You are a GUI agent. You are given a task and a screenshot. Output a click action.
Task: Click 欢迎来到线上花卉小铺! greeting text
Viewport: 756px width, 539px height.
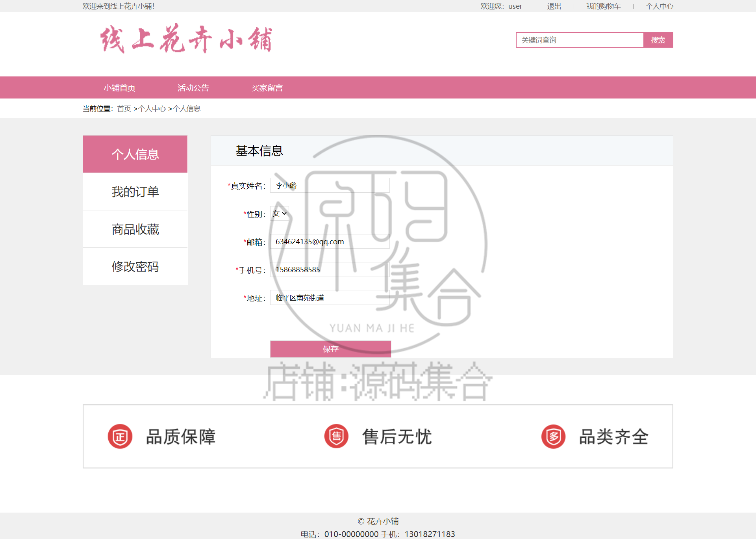119,6
